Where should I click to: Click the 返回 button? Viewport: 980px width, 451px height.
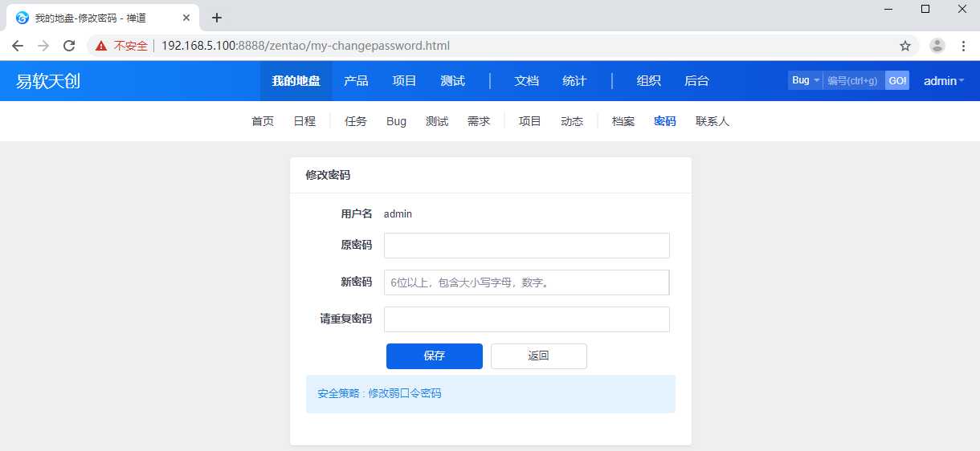539,356
